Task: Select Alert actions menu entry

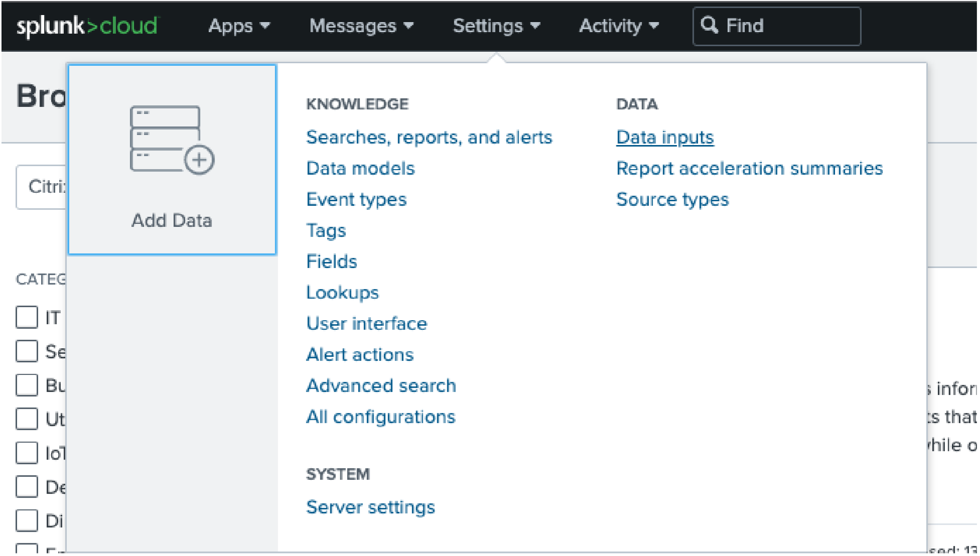Action: pos(360,355)
